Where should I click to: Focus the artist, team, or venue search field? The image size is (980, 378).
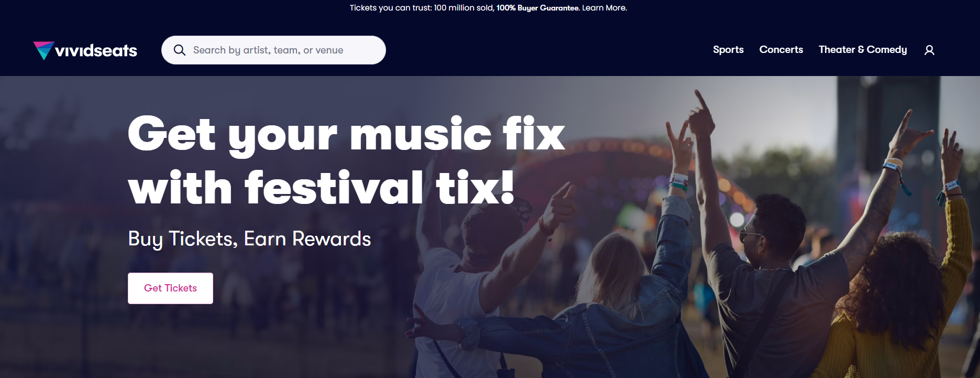click(x=273, y=50)
